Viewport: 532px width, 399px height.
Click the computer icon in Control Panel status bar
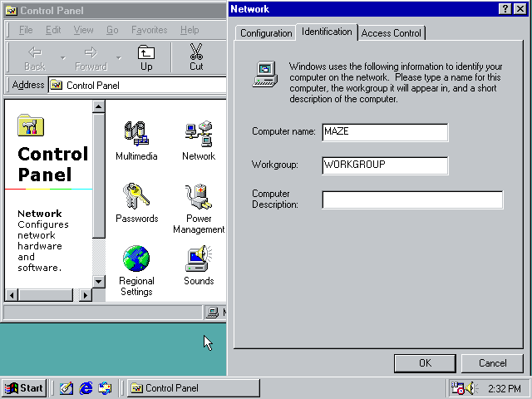[x=213, y=313]
